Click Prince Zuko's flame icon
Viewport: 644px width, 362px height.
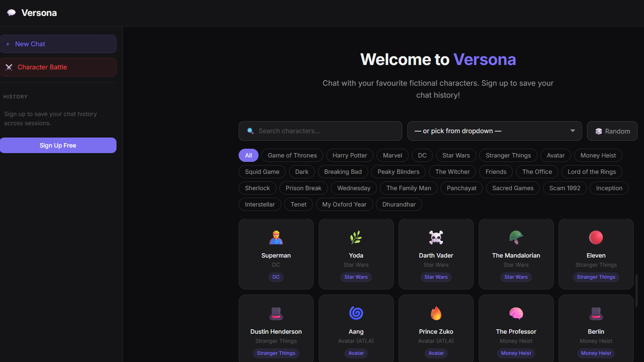436,313
